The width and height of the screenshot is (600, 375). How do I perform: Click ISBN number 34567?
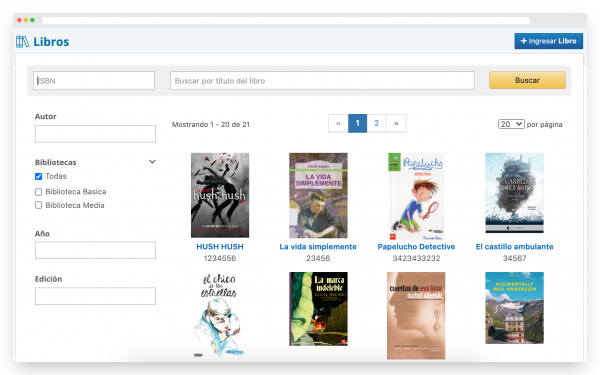(515, 258)
